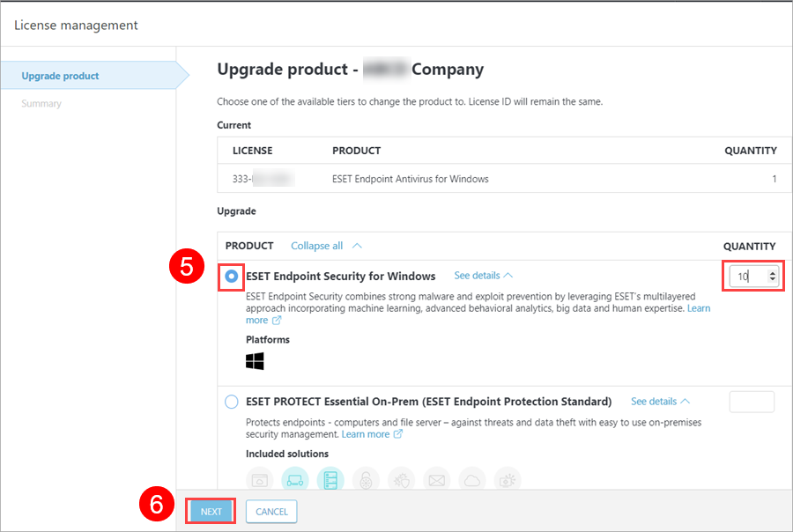Click the envelope mail security solution icon
The height and width of the screenshot is (532, 793).
coord(436,480)
